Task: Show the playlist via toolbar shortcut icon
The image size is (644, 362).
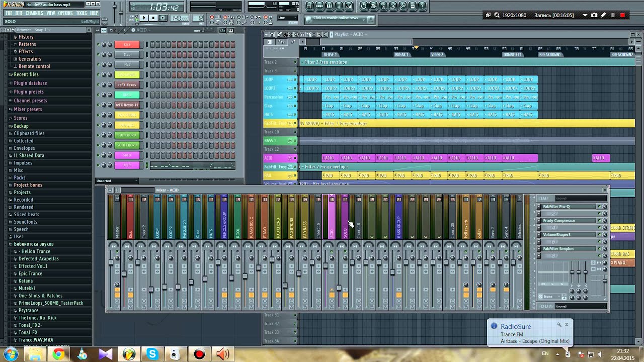Action: click(x=310, y=6)
